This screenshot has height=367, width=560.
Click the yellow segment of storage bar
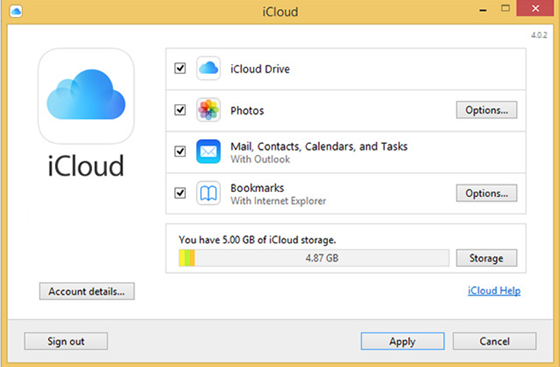[182, 258]
